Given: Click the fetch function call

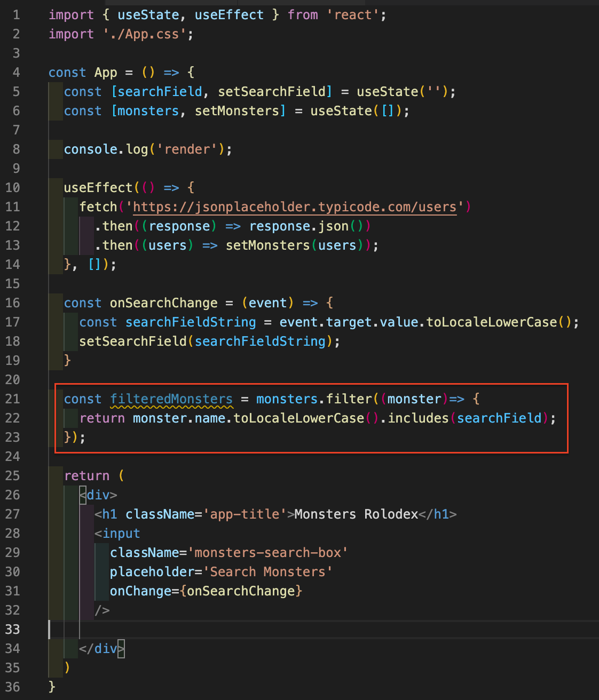Looking at the screenshot, I should (98, 207).
